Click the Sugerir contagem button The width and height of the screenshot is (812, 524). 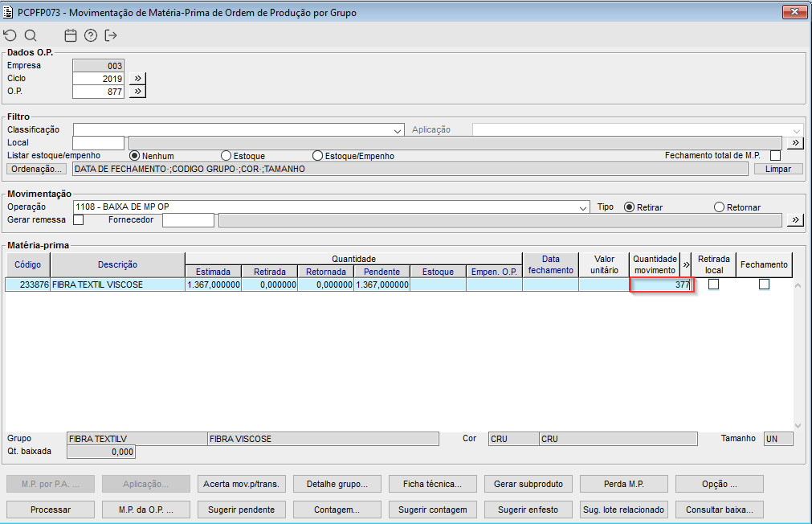[x=432, y=510]
